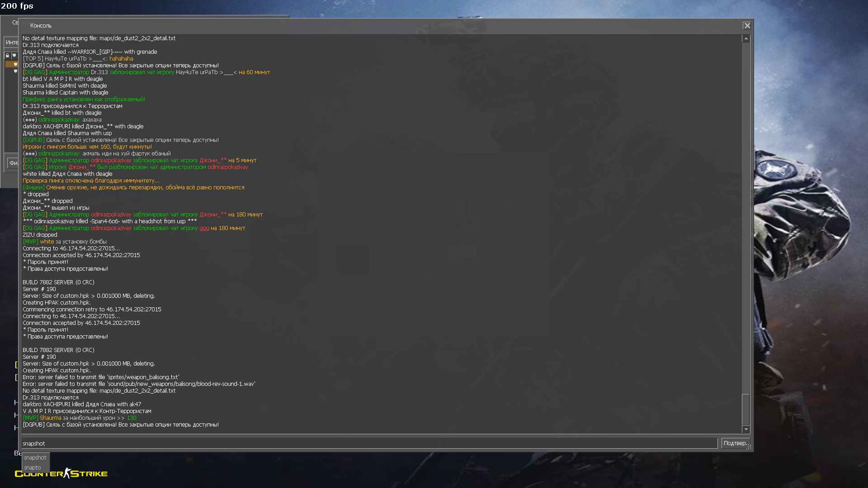Viewport: 868px width, 488px height.
Task: Click the lock icon column header
Action: pos(7,56)
